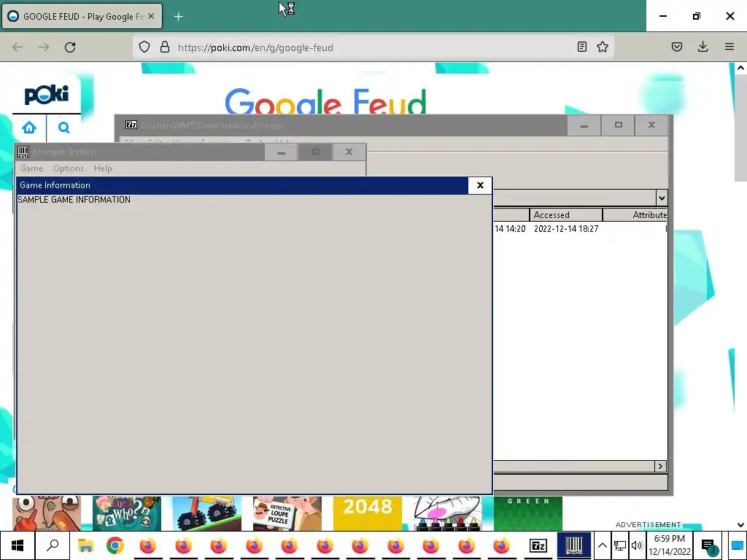Open the Game menu in Example Scratch

point(31,168)
